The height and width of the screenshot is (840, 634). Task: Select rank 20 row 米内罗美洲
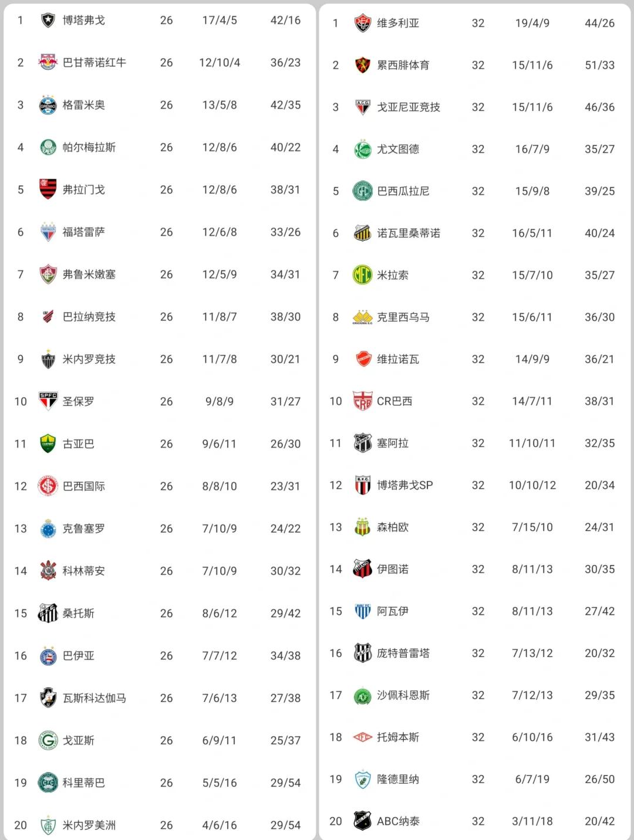point(158,825)
